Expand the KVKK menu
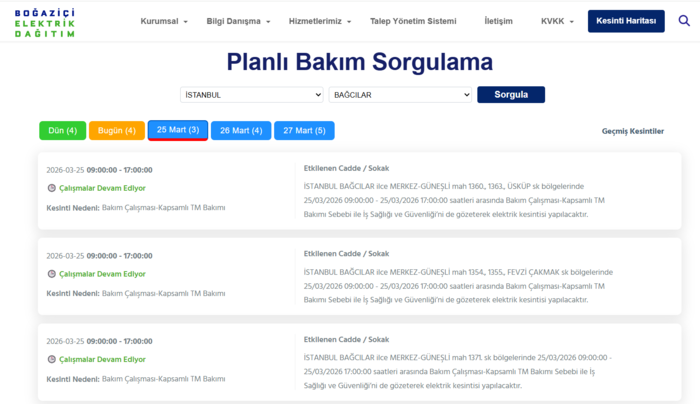700x404 pixels. [557, 21]
